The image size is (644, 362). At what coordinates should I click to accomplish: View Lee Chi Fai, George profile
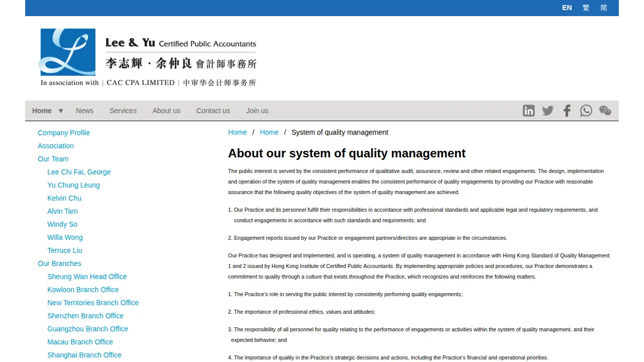(79, 172)
